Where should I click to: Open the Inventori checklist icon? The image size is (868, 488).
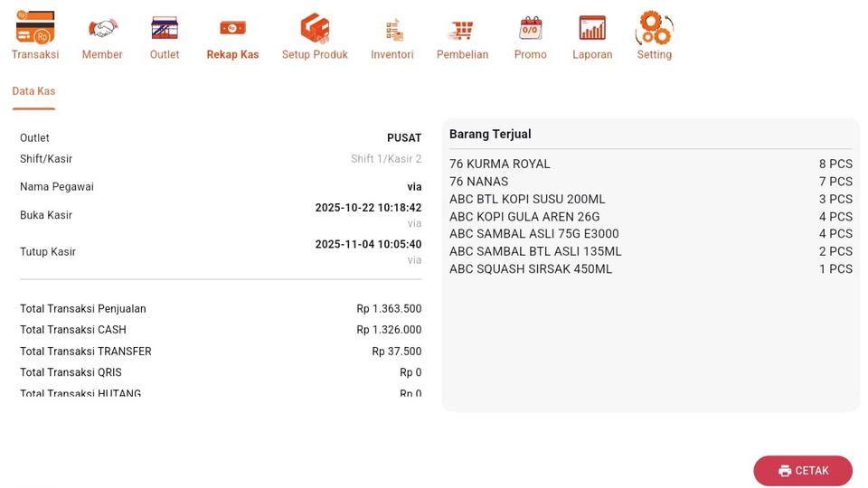tap(393, 30)
